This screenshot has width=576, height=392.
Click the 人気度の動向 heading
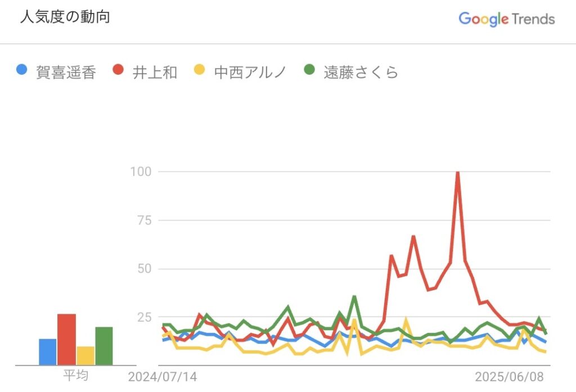tap(65, 17)
